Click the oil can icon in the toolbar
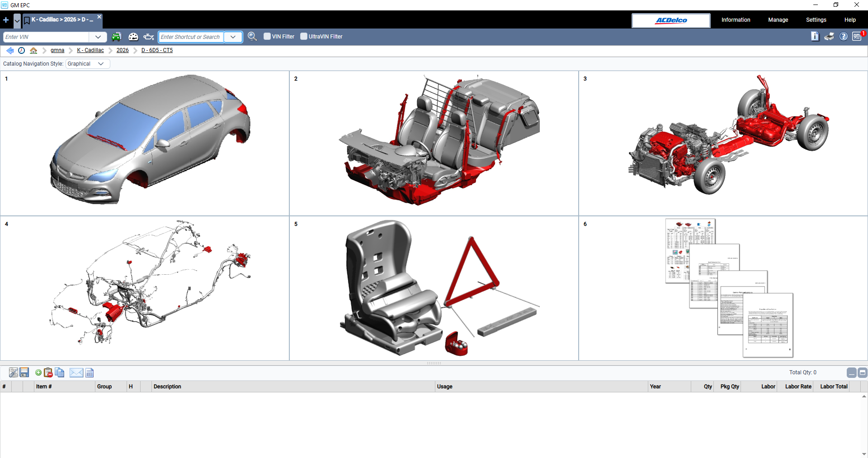This screenshot has width=868, height=458. pyautogui.click(x=148, y=37)
